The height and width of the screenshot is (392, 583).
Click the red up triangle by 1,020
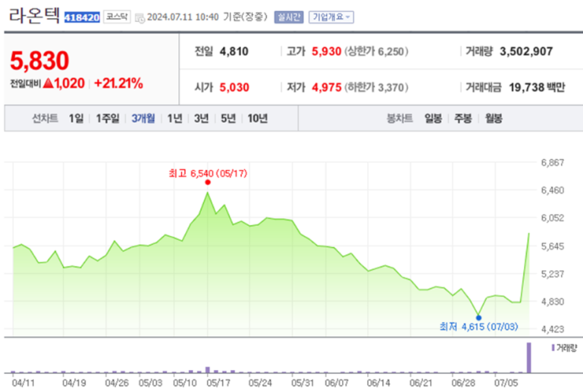[48, 83]
